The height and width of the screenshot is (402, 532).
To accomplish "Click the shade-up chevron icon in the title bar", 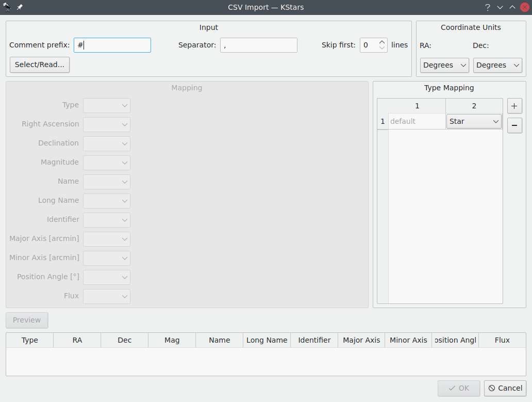I will [511, 7].
